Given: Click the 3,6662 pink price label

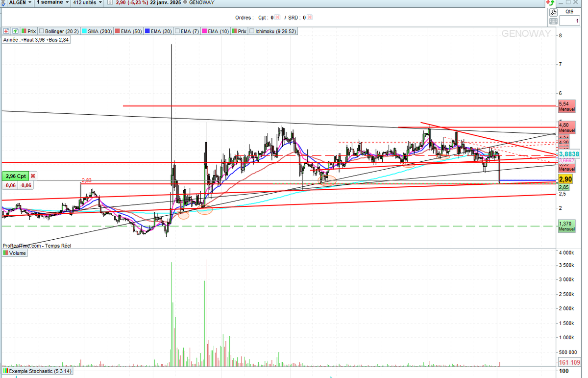Looking at the screenshot, I should coord(566,160).
